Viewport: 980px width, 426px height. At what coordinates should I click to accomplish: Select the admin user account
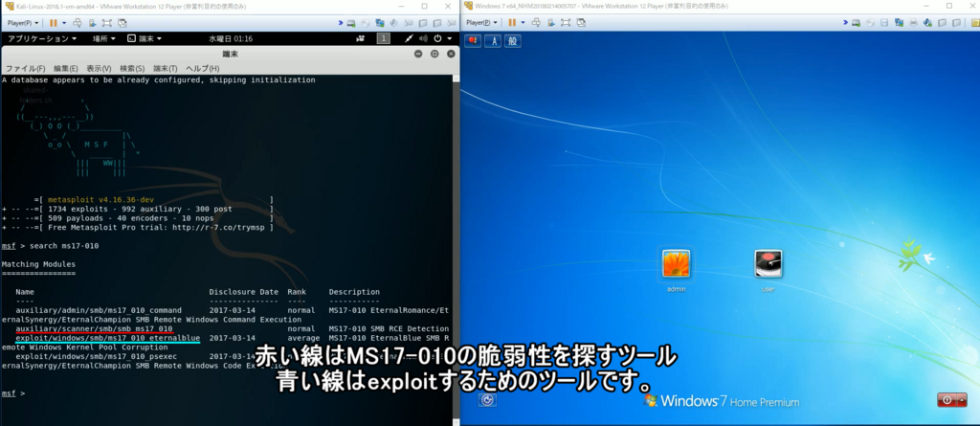[x=677, y=268]
